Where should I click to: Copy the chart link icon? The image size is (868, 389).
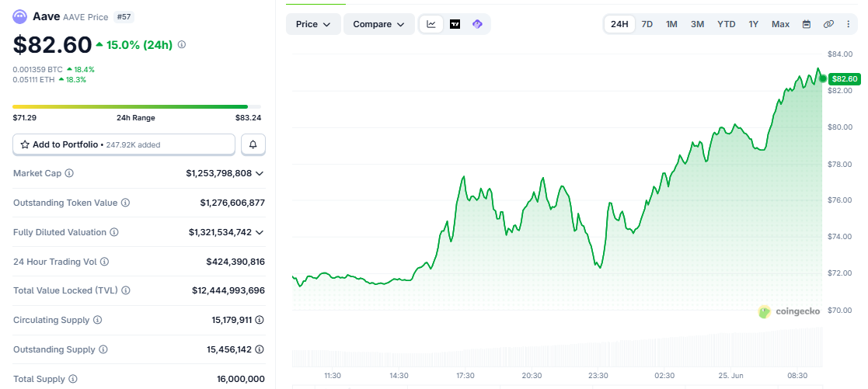tap(828, 24)
